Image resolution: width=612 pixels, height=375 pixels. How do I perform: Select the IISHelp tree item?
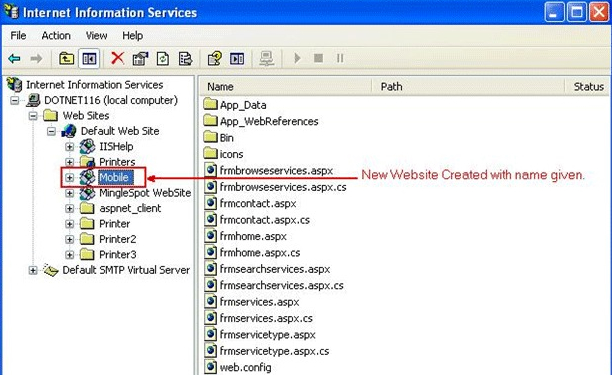tap(116, 146)
